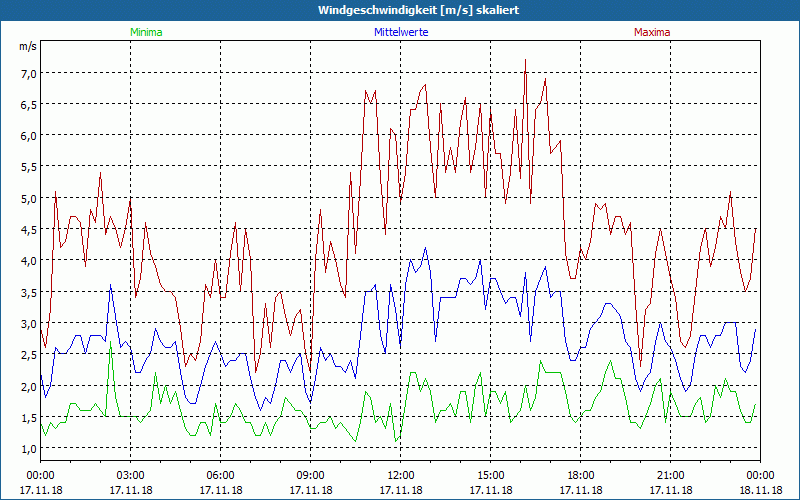Image resolution: width=800 pixels, height=500 pixels.
Task: Click the red Maxima peak above 7,0
Action: (x=526, y=60)
